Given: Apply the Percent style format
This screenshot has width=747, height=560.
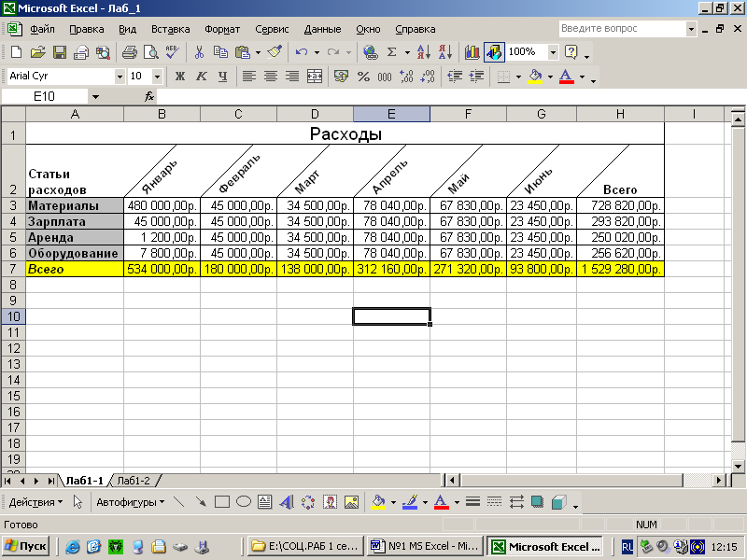Looking at the screenshot, I should tap(362, 77).
